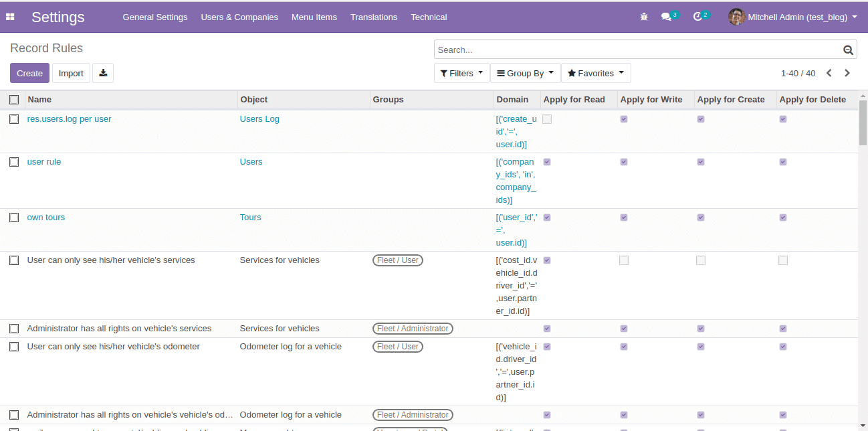Select row checkbox for vehicle's odometer user rule

pyautogui.click(x=14, y=347)
